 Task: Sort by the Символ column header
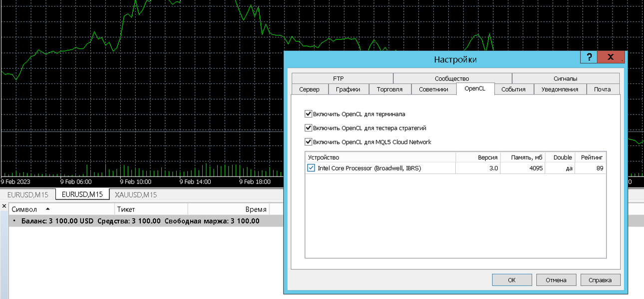(x=62, y=209)
